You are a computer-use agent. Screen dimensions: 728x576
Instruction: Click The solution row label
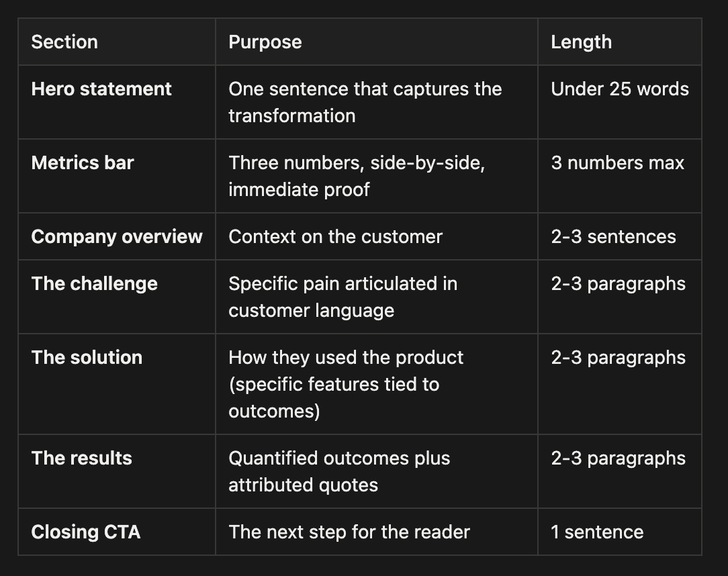pos(87,357)
